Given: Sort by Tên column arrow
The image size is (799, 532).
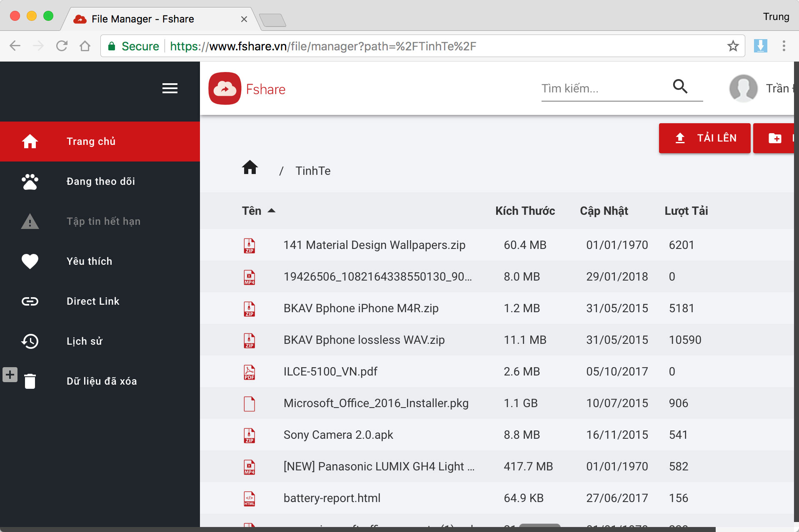Looking at the screenshot, I should 272,211.
